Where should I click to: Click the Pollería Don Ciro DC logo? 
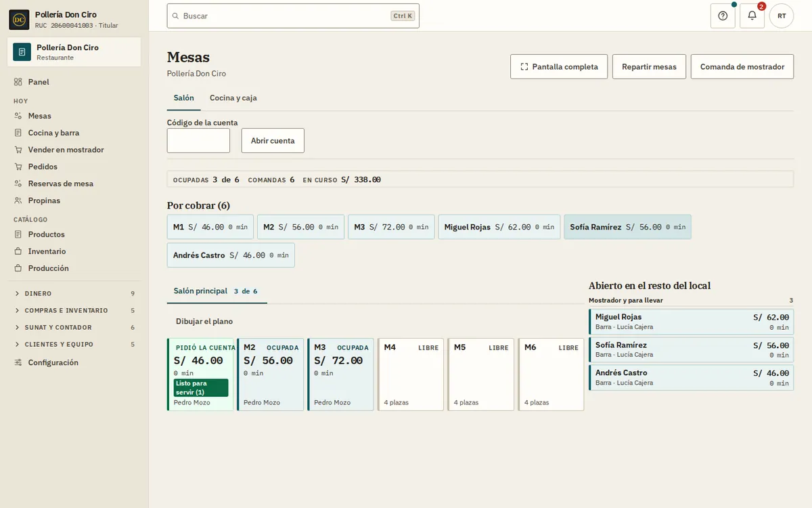coord(19,20)
